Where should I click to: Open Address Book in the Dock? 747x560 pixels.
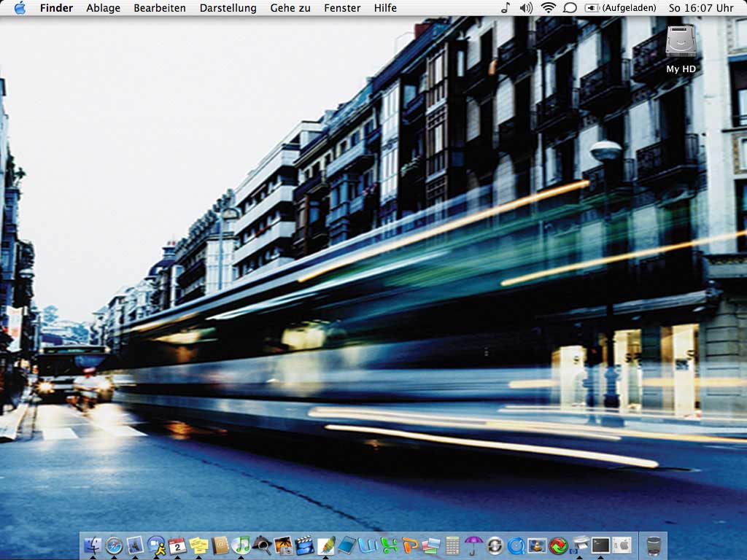[220, 545]
